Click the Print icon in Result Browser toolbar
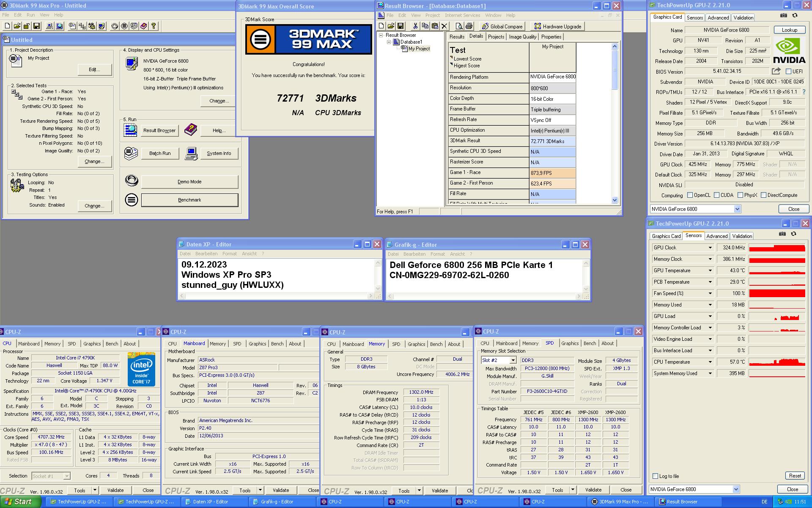Screen dimensions: 812x508 (x=469, y=26)
